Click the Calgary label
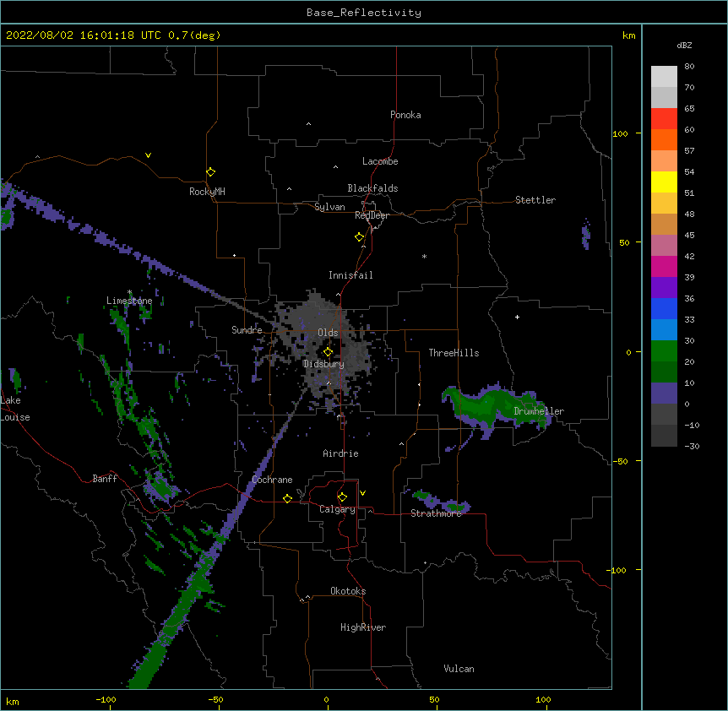This screenshot has height=711, width=728. 337,509
